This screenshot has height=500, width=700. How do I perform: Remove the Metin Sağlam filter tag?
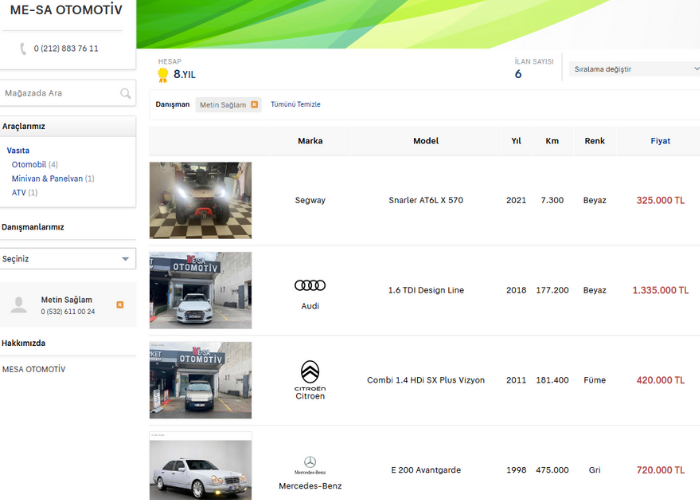pyautogui.click(x=254, y=105)
